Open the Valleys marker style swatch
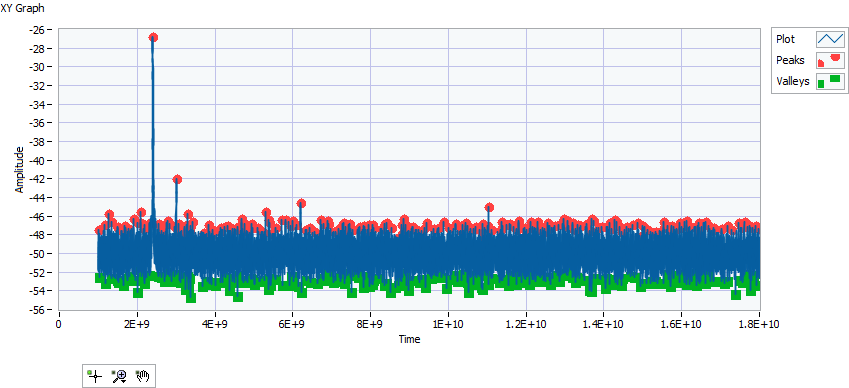849x388 pixels. 830,82
